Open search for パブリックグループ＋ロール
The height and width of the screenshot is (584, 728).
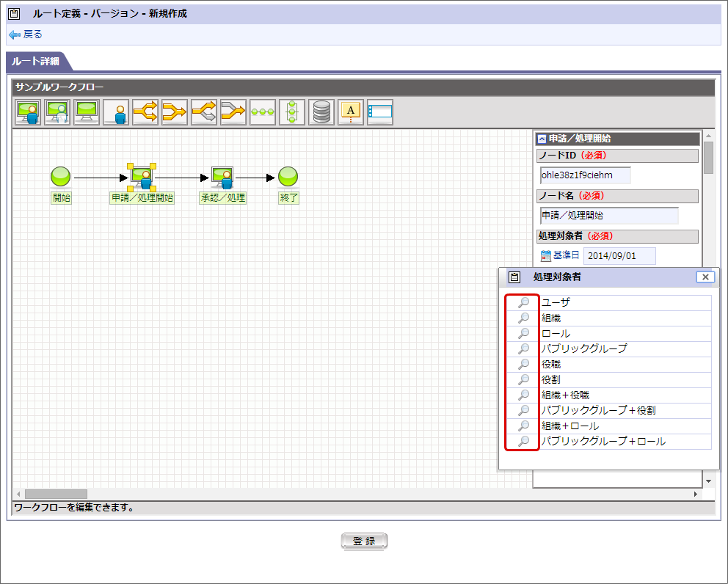pyautogui.click(x=523, y=441)
